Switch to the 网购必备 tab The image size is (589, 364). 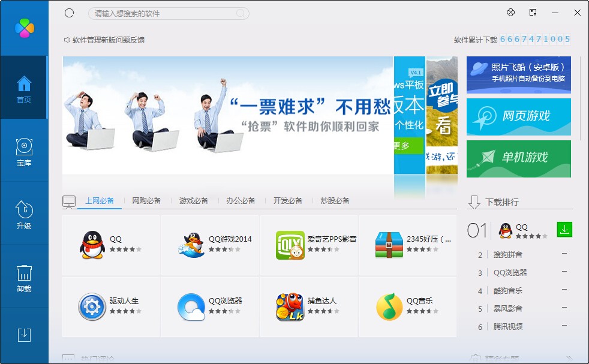click(x=146, y=201)
